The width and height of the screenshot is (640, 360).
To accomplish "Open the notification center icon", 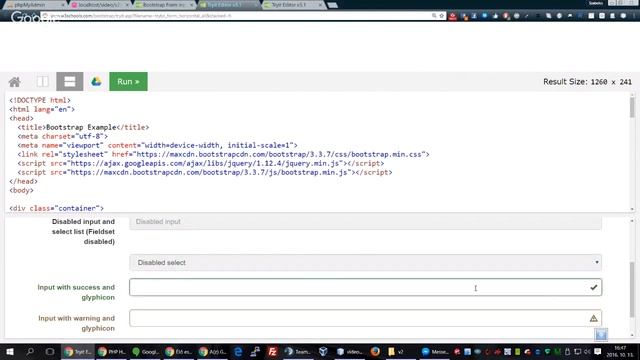I will tap(598, 351).
